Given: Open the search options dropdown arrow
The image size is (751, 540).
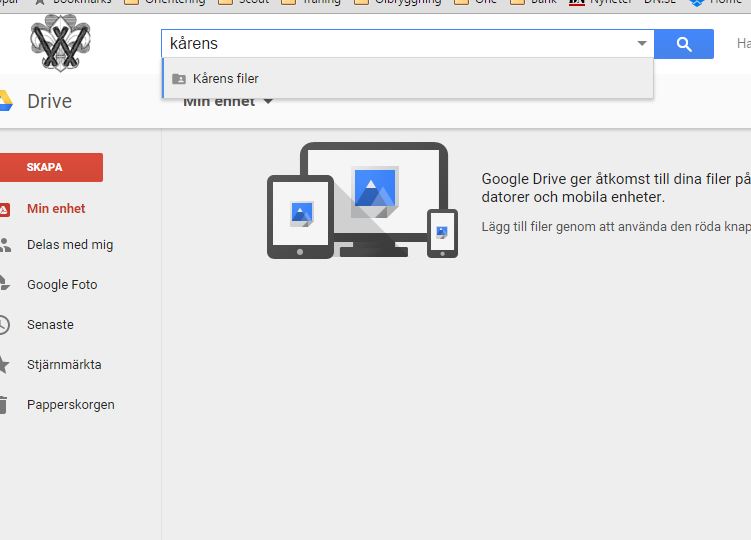Looking at the screenshot, I should click(x=642, y=43).
